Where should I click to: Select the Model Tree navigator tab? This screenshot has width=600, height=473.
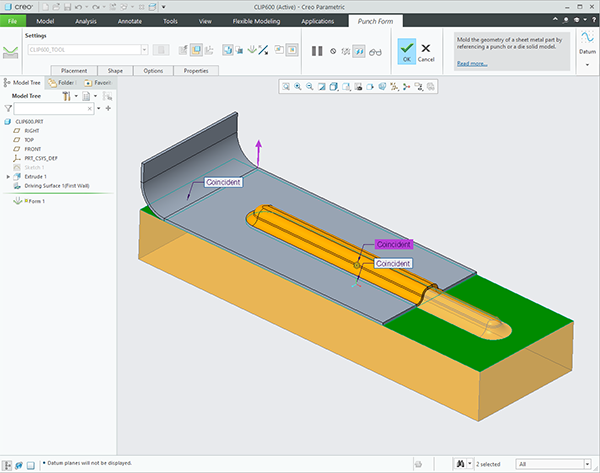tap(22, 83)
